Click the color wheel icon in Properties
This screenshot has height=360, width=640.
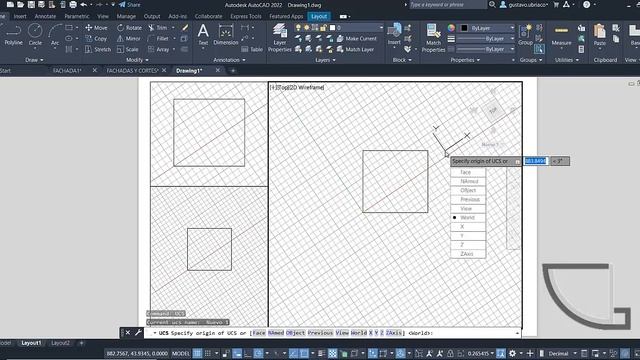[x=451, y=28]
